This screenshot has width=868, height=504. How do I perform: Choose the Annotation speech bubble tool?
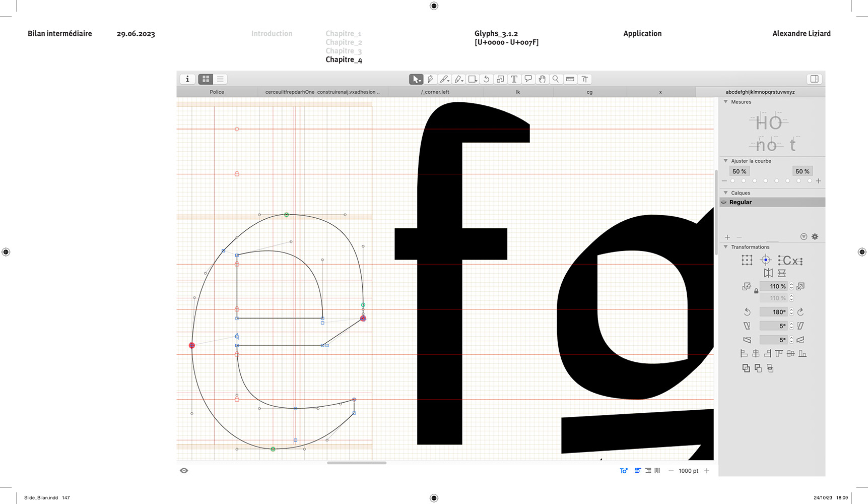pos(528,79)
